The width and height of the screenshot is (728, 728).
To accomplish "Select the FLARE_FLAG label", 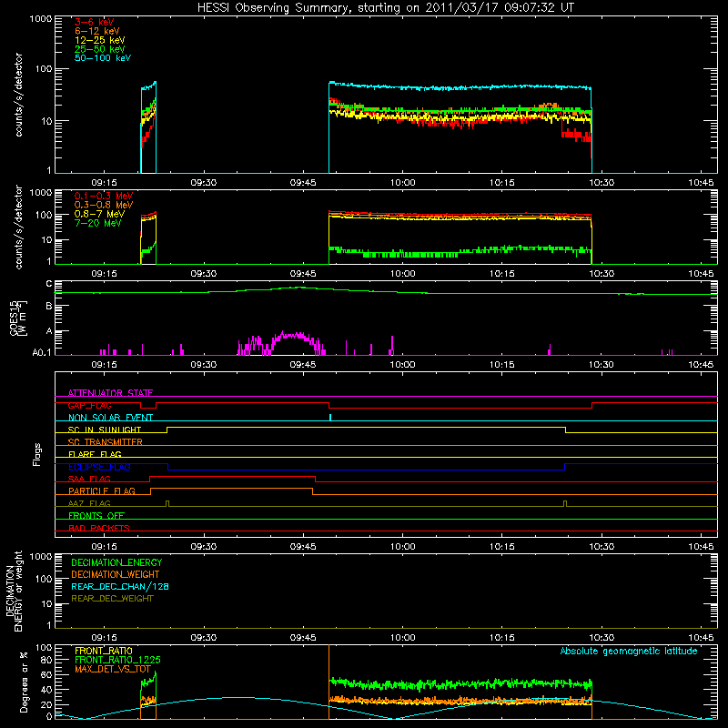I will [95, 454].
